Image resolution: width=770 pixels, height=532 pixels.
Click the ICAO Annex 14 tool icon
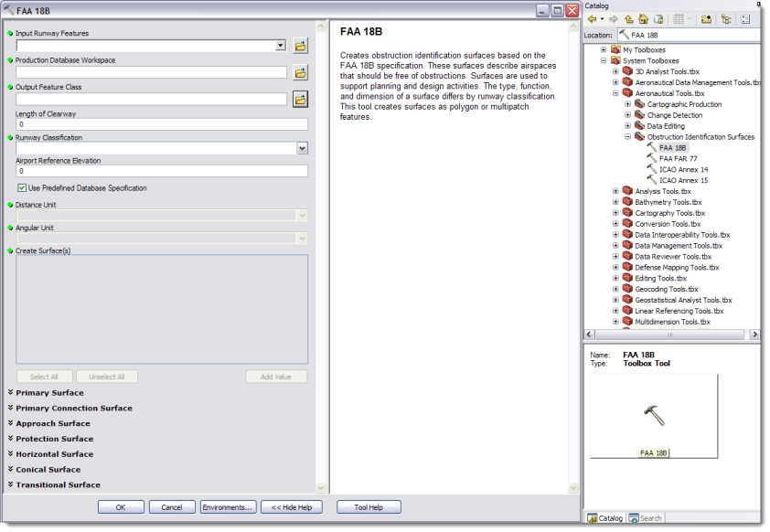(652, 169)
